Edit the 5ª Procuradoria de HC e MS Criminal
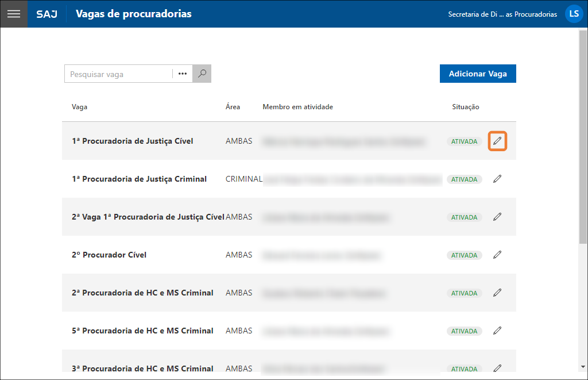Viewport: 588px width, 380px height. coord(497,331)
